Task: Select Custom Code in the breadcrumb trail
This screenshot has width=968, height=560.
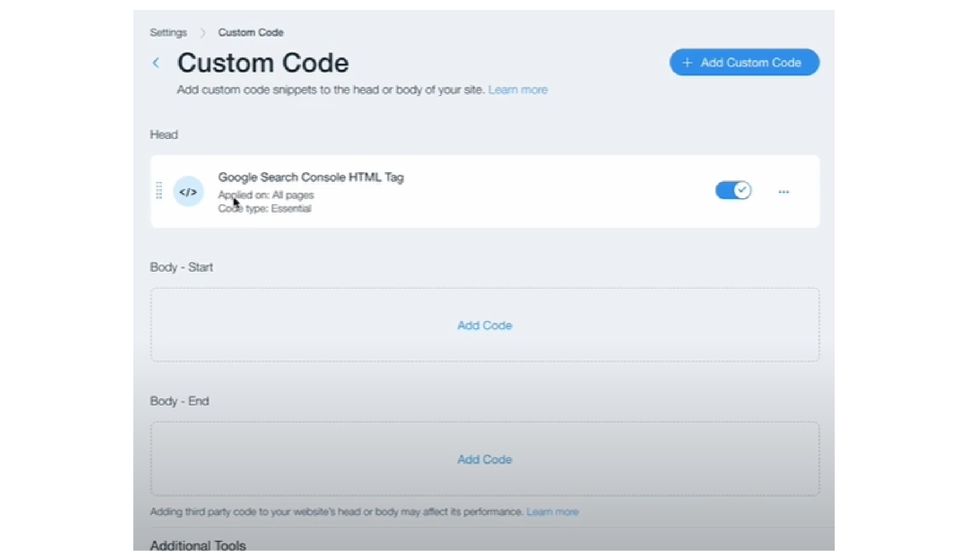Action: pos(251,32)
